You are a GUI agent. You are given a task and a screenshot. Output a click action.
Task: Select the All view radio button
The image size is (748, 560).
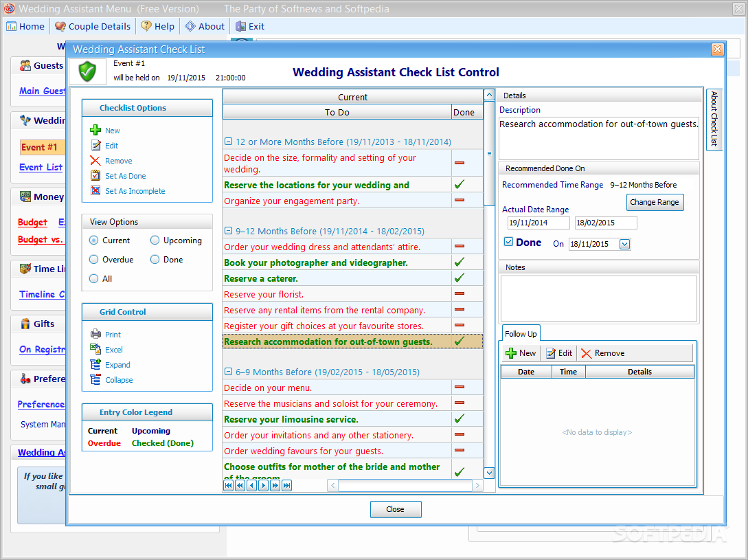[x=93, y=278]
